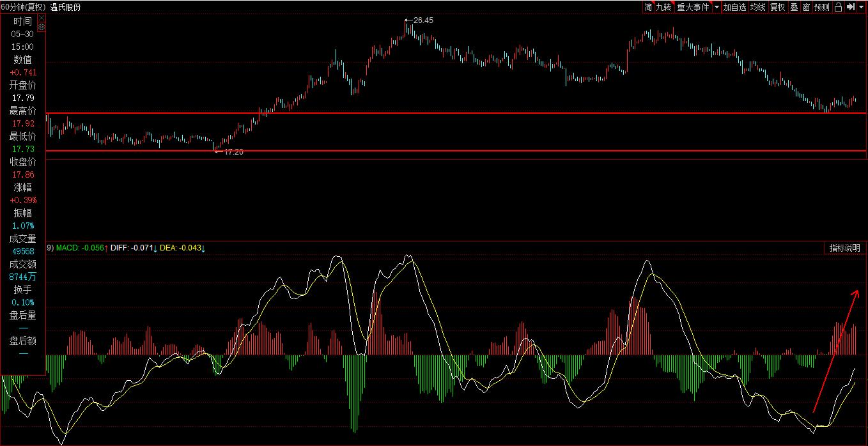Click the 成交量 value 49568

tap(22, 251)
